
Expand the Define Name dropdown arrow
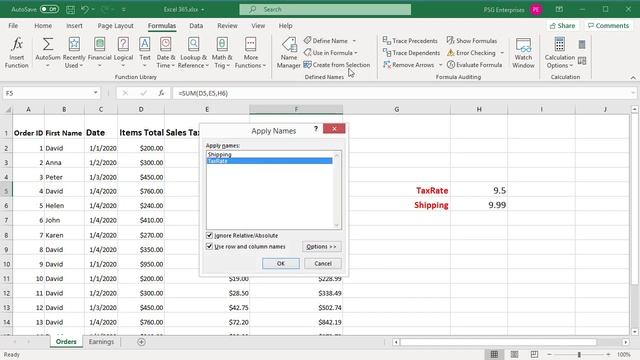[354, 41]
